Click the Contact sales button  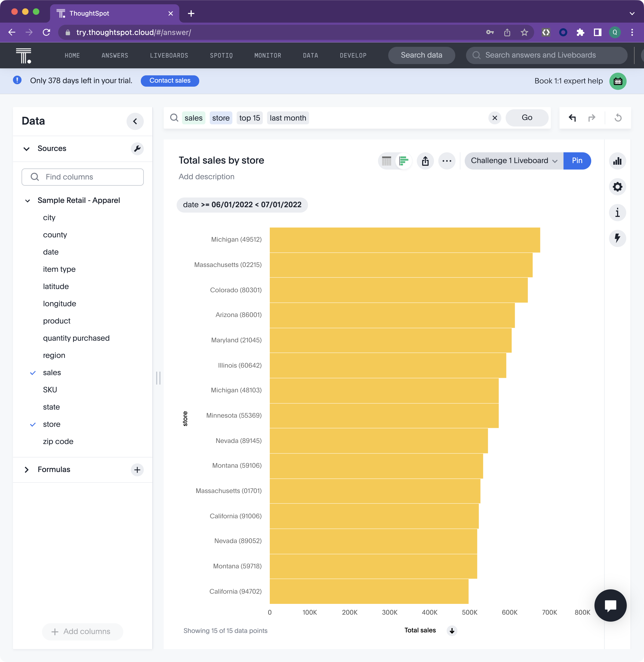(170, 80)
